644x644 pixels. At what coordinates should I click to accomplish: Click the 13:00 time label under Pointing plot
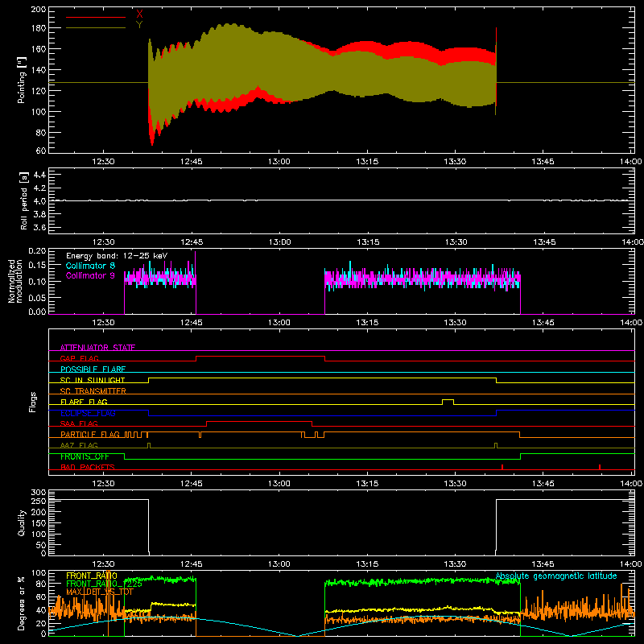279,162
